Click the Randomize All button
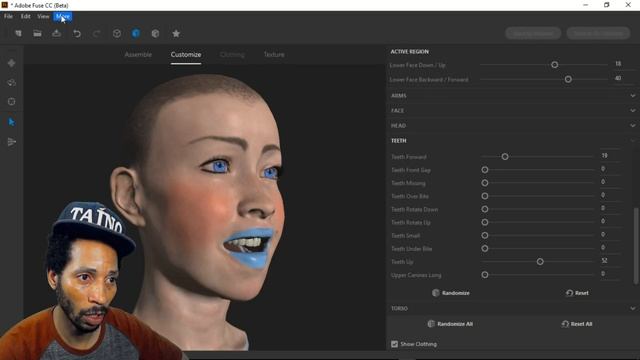 tap(450, 324)
